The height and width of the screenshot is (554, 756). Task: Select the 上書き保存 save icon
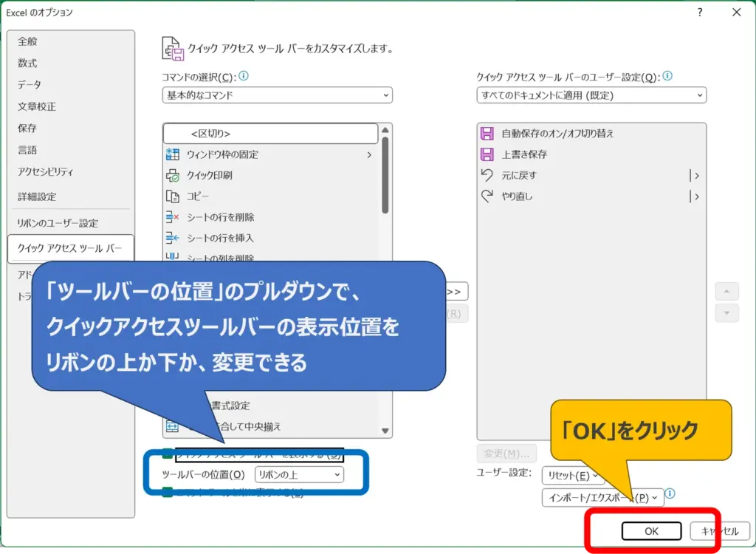487,154
